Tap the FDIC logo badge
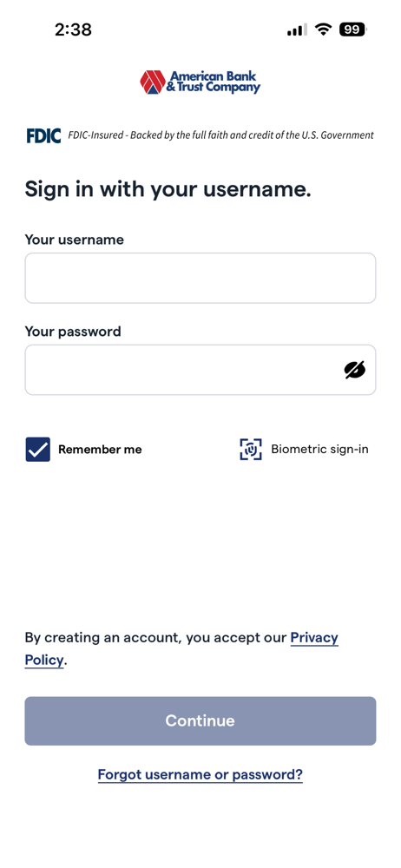Viewport: 401px width, 868px height. (x=43, y=135)
